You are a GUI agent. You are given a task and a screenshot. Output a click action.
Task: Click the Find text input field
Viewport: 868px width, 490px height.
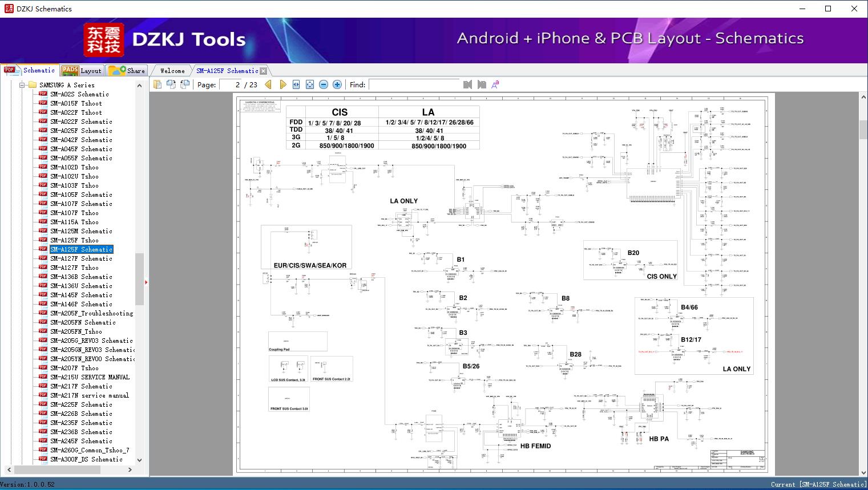tap(414, 84)
